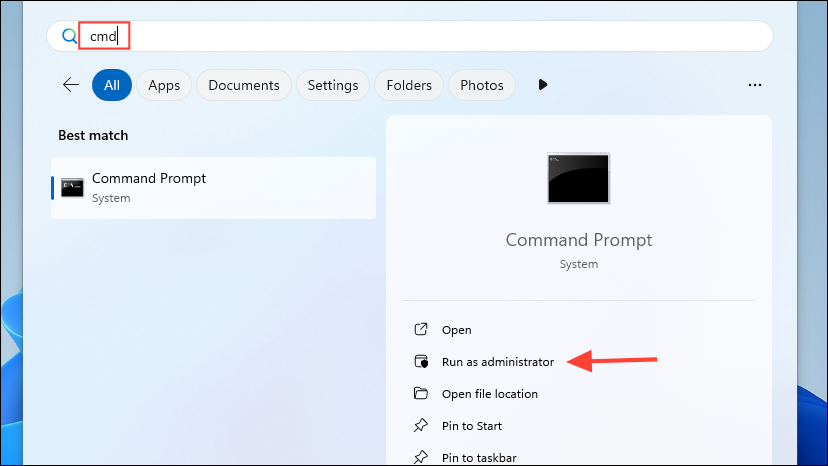Switch to the Folders filter
Image resolution: width=828 pixels, height=466 pixels.
point(409,85)
